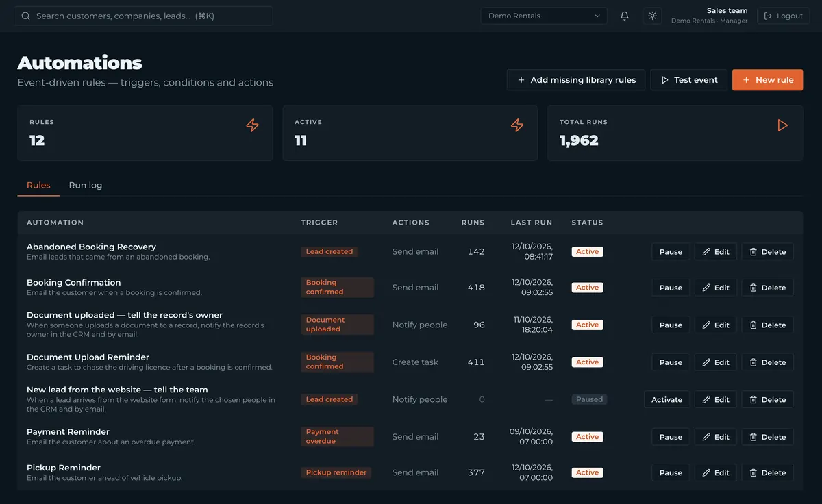The width and height of the screenshot is (822, 504).
Task: Click the Active badge in Payment Reminder row
Action: click(587, 437)
